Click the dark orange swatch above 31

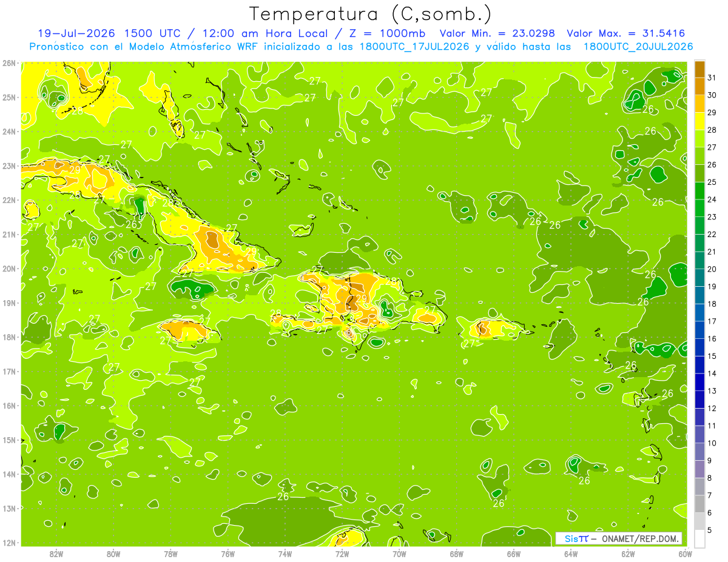point(699,69)
